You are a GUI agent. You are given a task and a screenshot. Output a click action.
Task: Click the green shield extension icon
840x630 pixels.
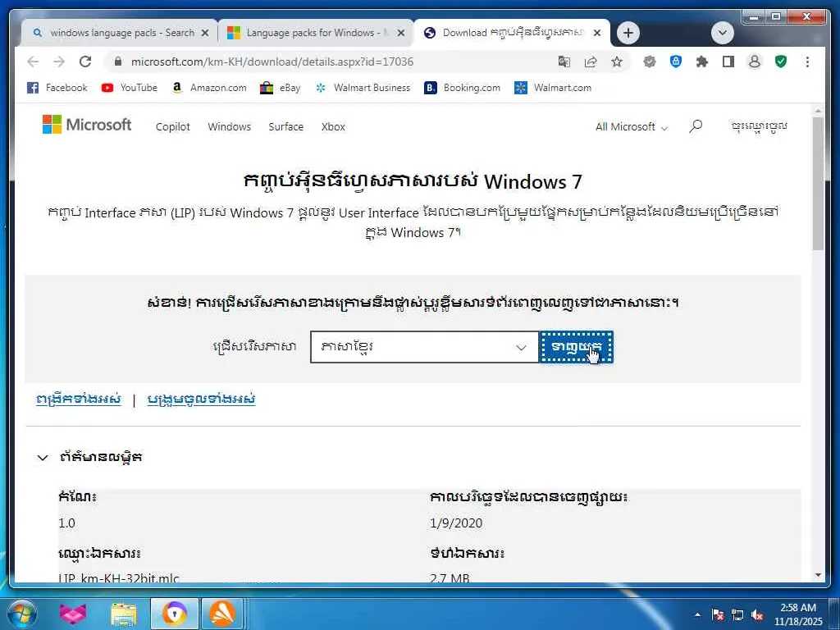[781, 62]
